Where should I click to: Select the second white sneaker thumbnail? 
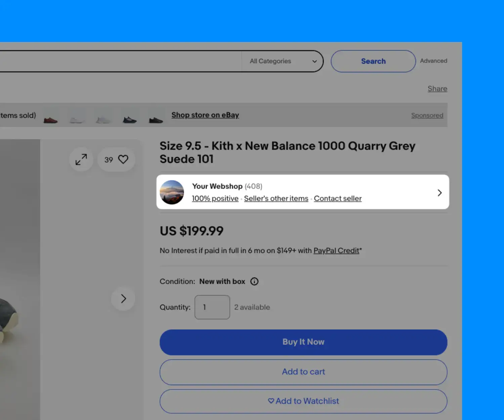[103, 120]
